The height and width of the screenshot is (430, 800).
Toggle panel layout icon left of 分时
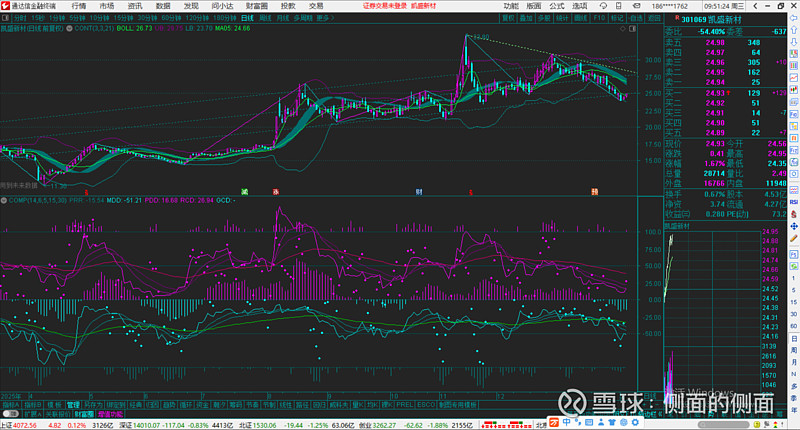5,18
